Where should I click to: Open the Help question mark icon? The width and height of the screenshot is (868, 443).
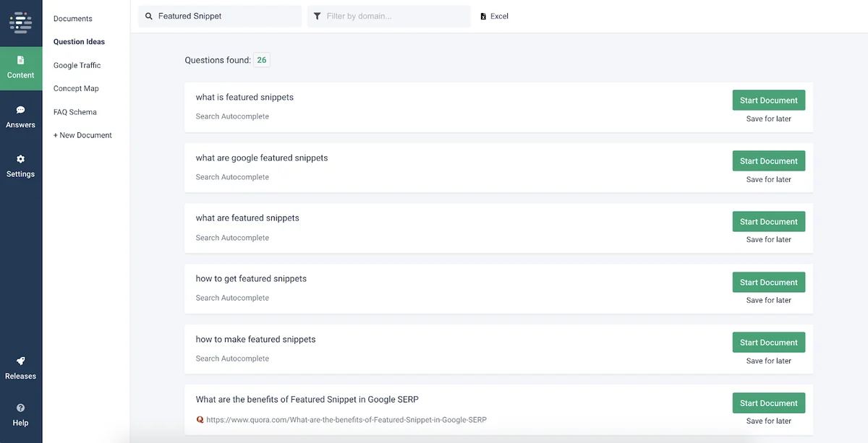click(21, 408)
